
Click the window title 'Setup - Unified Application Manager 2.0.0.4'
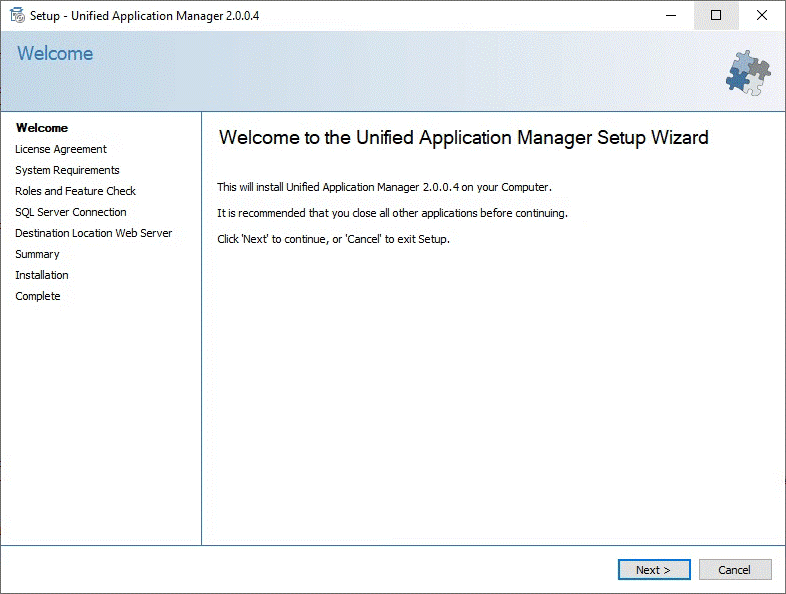point(144,16)
